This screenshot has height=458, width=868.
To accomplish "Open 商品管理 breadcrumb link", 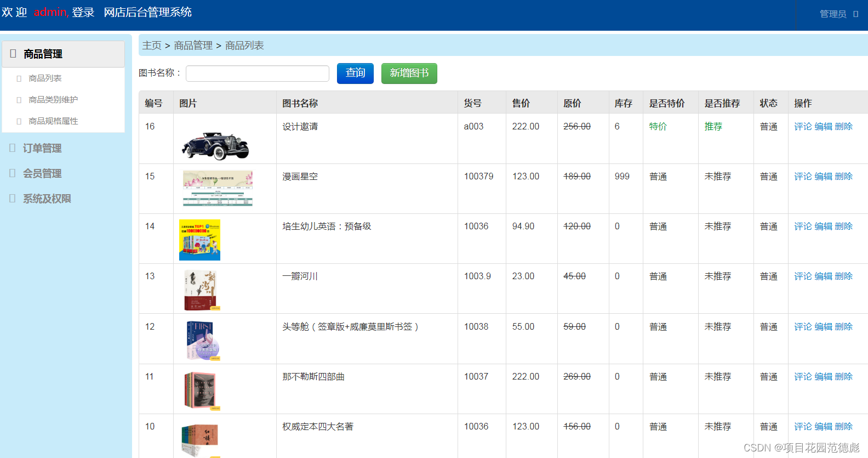I will (x=193, y=46).
